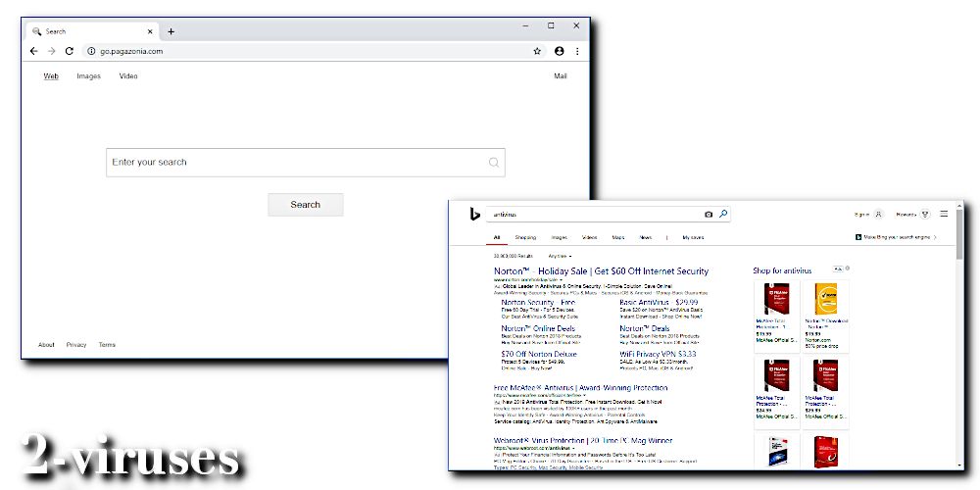Open My saves on Bing
Viewport: 980px width, 490px height.
pos(693,237)
